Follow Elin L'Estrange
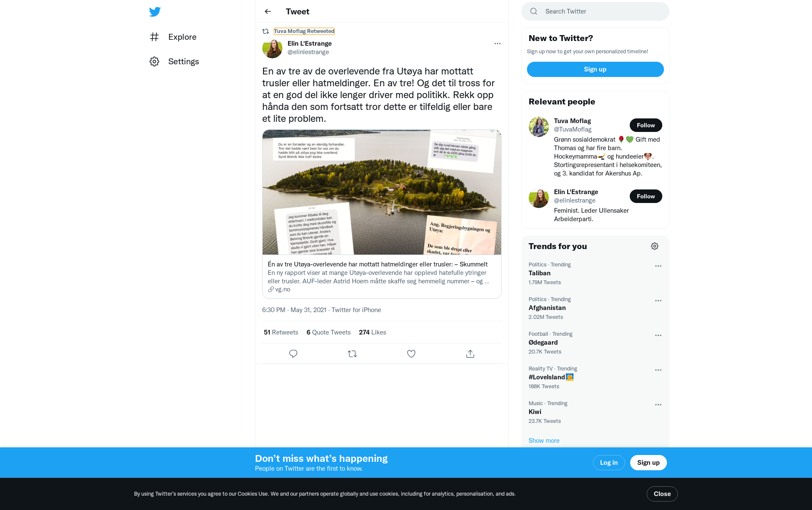Image resolution: width=812 pixels, height=510 pixels. [646, 196]
